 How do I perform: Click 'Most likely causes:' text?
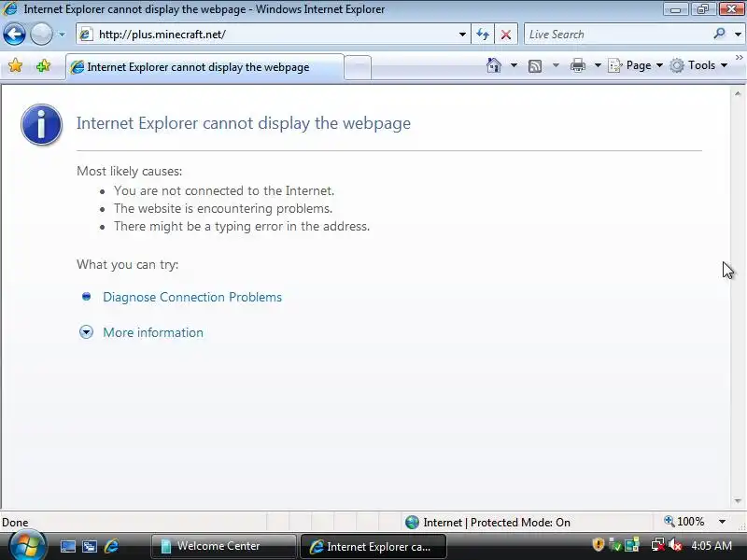pos(129,171)
